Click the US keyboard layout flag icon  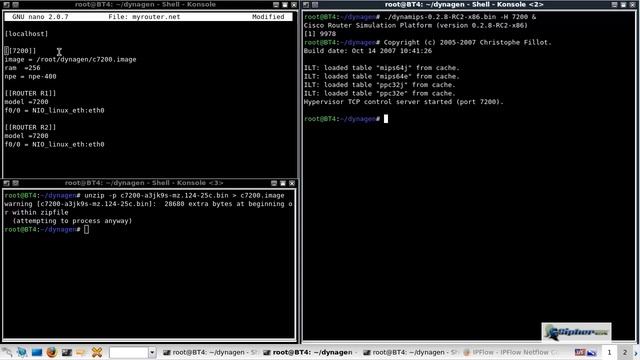580,352
